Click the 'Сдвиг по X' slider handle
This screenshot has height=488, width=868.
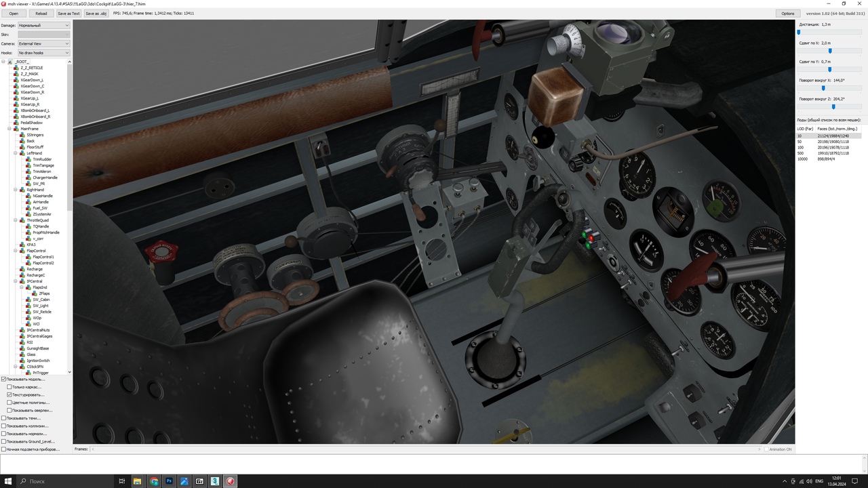point(830,51)
